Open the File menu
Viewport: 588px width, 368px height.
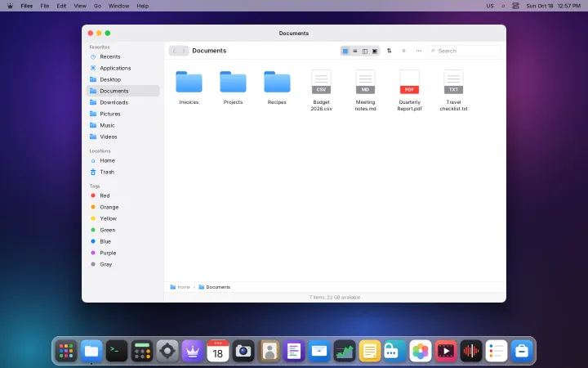(x=45, y=6)
